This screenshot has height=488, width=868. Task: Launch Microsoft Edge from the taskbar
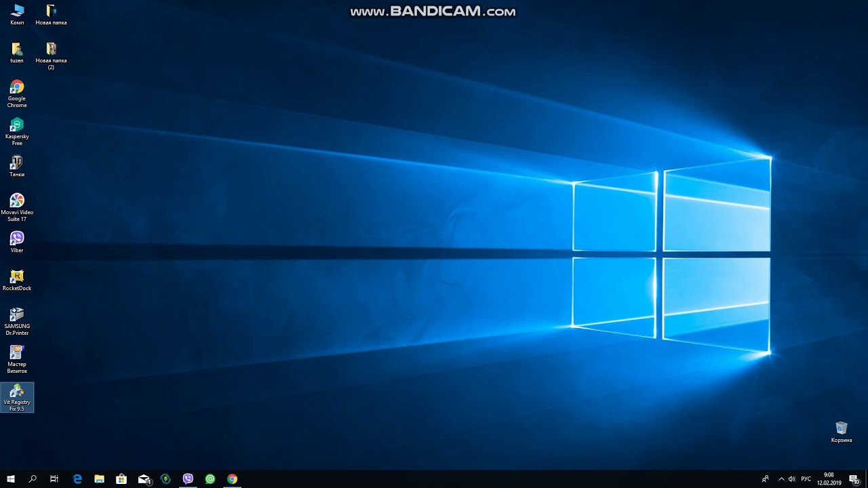pyautogui.click(x=77, y=479)
